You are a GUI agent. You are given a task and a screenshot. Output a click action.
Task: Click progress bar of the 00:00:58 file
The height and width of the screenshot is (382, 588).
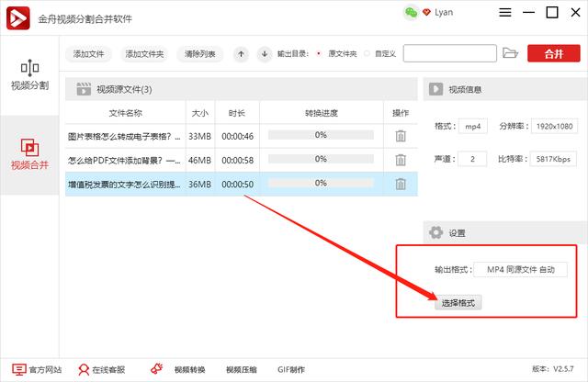point(321,159)
